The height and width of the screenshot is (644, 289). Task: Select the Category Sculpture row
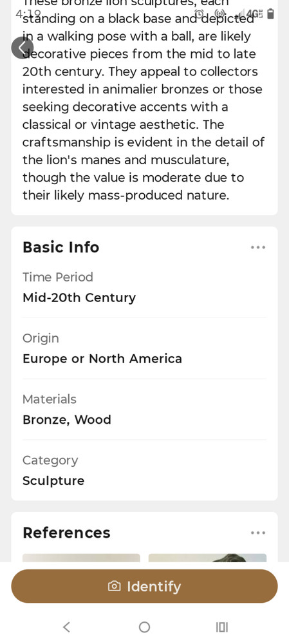pos(144,470)
